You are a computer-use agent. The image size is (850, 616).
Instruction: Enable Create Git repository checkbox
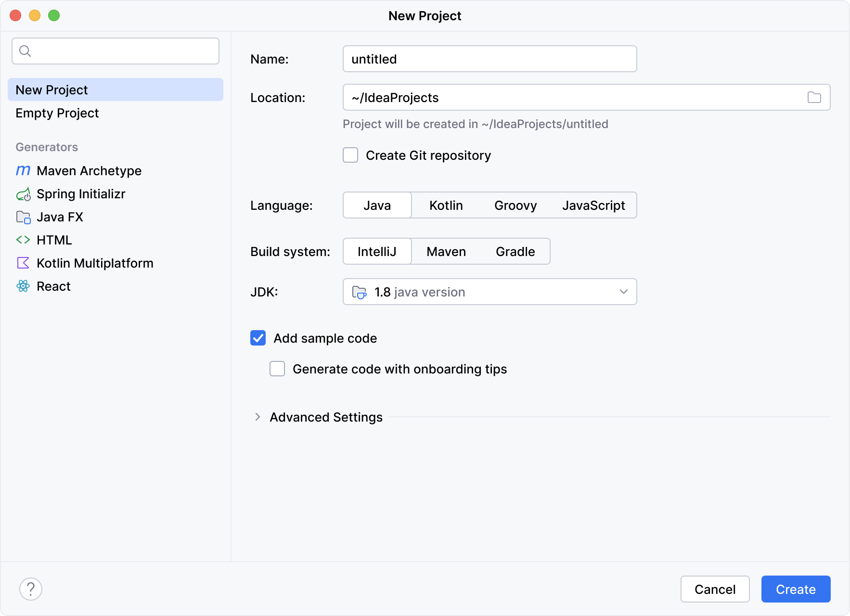tap(350, 155)
